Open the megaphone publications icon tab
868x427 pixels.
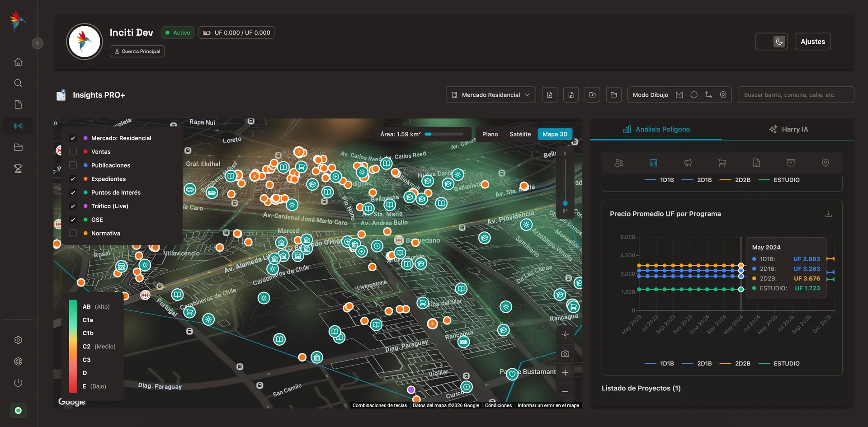coord(688,163)
